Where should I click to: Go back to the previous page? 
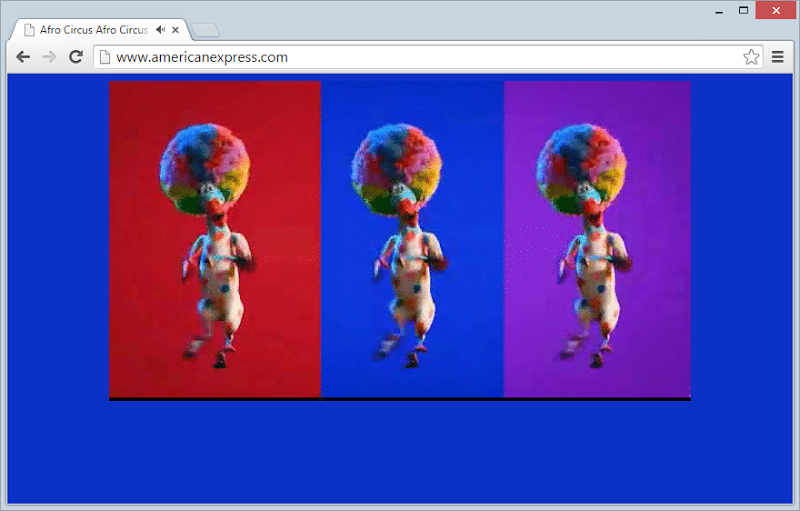click(23, 57)
